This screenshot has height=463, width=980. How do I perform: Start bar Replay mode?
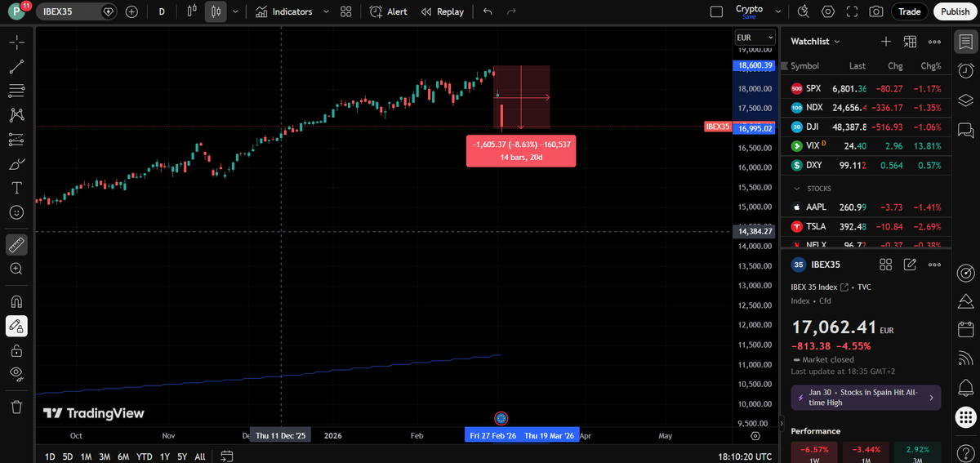[x=443, y=11]
